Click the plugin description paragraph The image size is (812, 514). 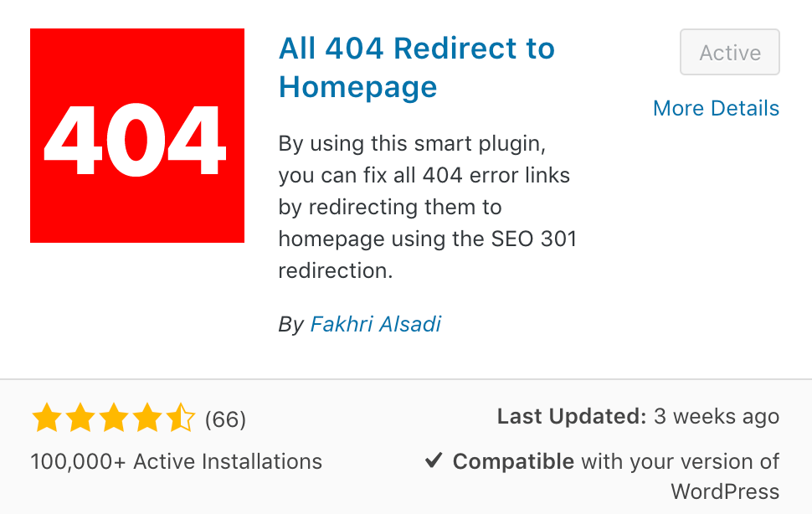[x=427, y=207]
